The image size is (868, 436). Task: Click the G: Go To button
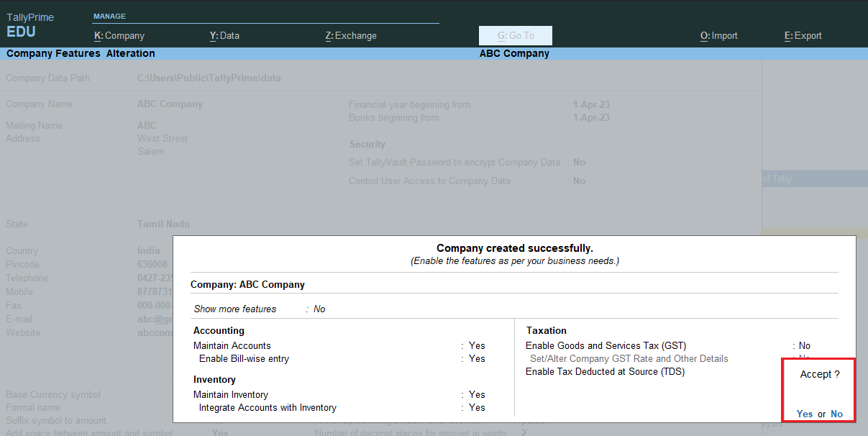[x=515, y=35]
